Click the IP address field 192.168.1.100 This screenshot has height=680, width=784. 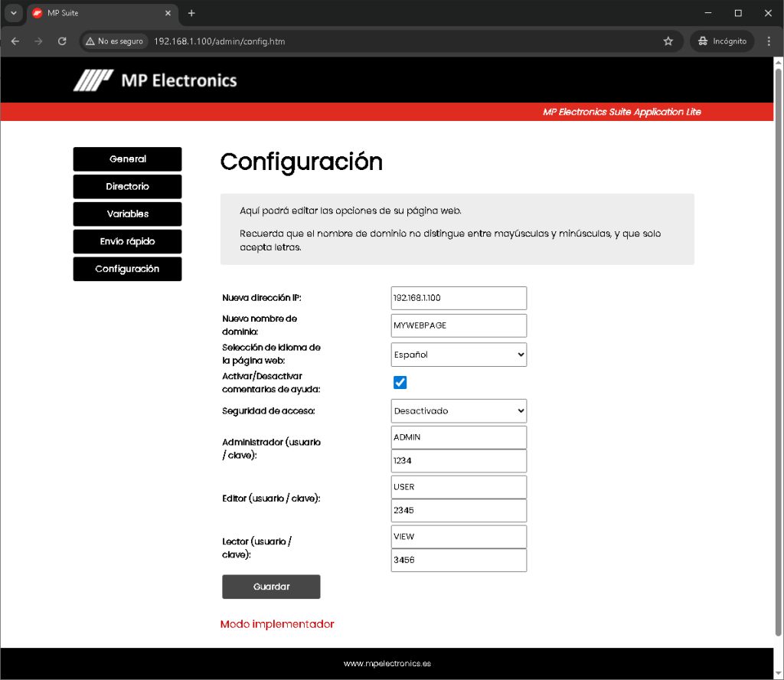(x=459, y=298)
